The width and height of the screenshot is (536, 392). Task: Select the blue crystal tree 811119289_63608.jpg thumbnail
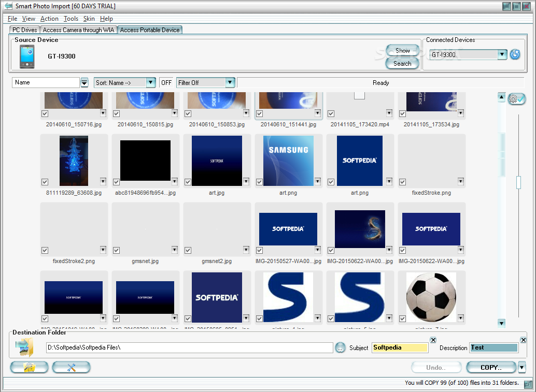[74, 161]
